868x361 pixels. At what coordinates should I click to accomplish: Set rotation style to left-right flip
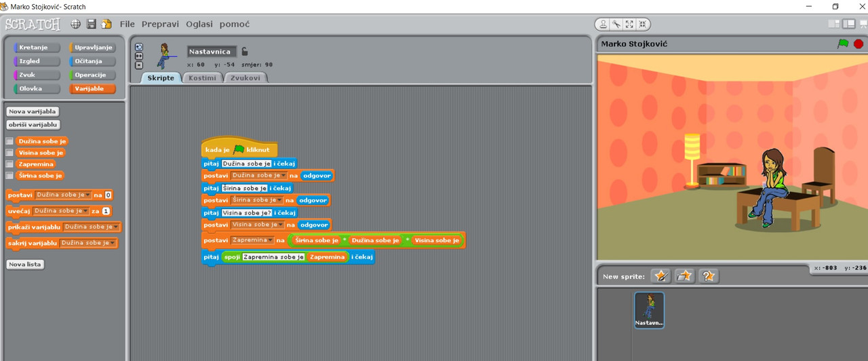[139, 56]
